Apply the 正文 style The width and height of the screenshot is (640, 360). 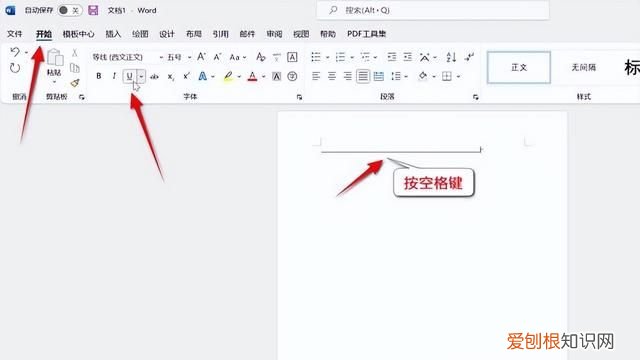coord(519,67)
